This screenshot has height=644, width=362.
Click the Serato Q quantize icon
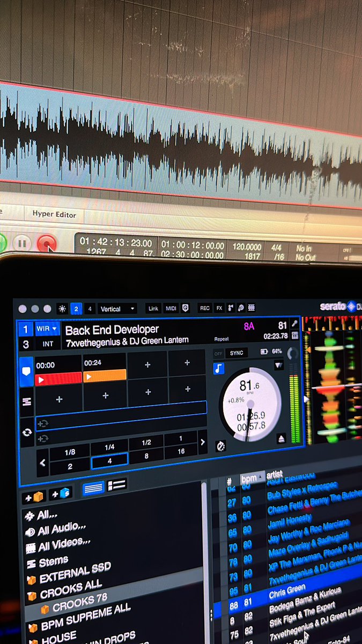pyautogui.click(x=186, y=308)
